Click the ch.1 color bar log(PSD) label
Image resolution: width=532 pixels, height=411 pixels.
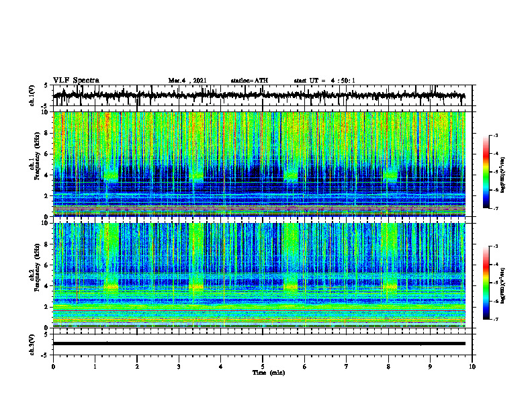503,175
